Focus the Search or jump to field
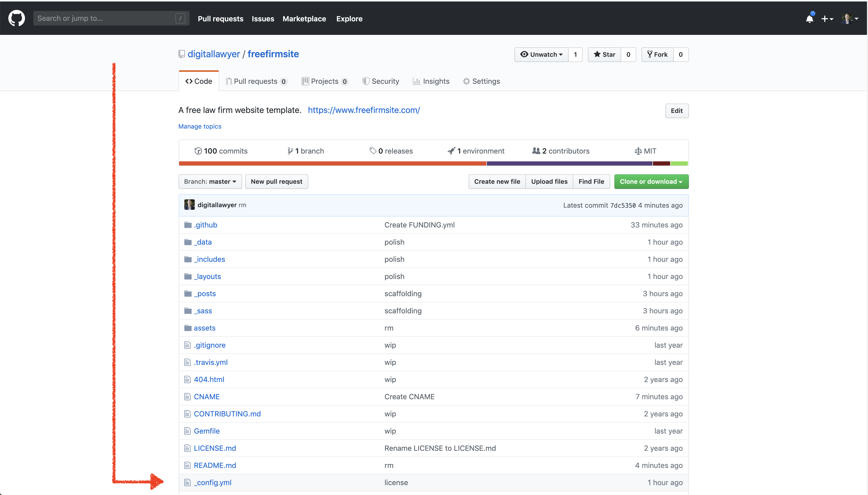This screenshot has height=495, width=868. (105, 18)
